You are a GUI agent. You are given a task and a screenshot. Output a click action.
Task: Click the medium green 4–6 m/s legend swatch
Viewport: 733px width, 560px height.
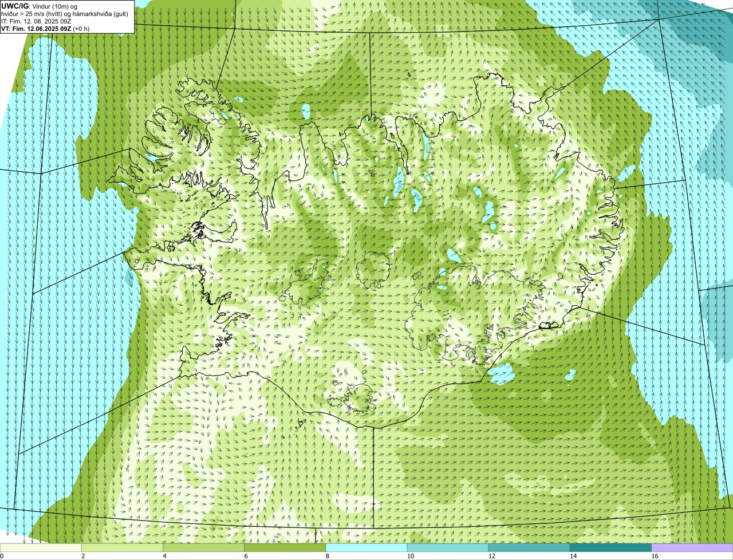point(203,548)
